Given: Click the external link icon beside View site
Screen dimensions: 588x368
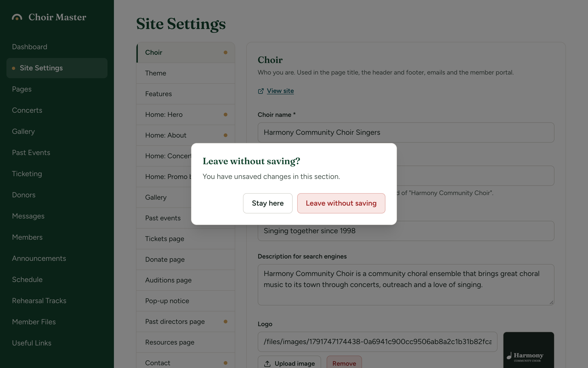Looking at the screenshot, I should (x=261, y=91).
